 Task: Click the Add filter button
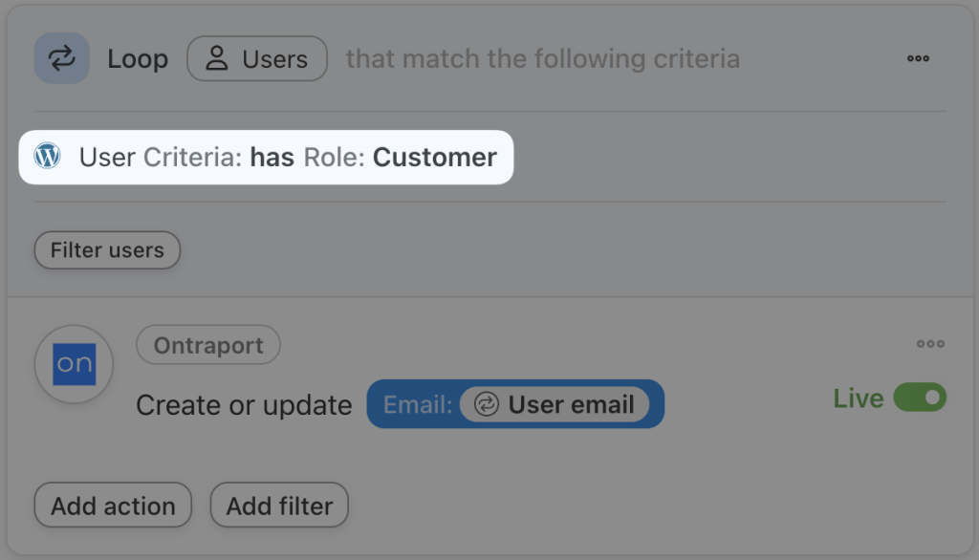click(x=278, y=506)
